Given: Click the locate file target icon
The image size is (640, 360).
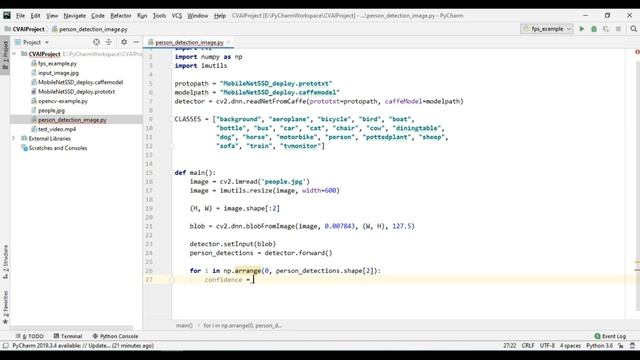Looking at the screenshot, I should pos(96,42).
